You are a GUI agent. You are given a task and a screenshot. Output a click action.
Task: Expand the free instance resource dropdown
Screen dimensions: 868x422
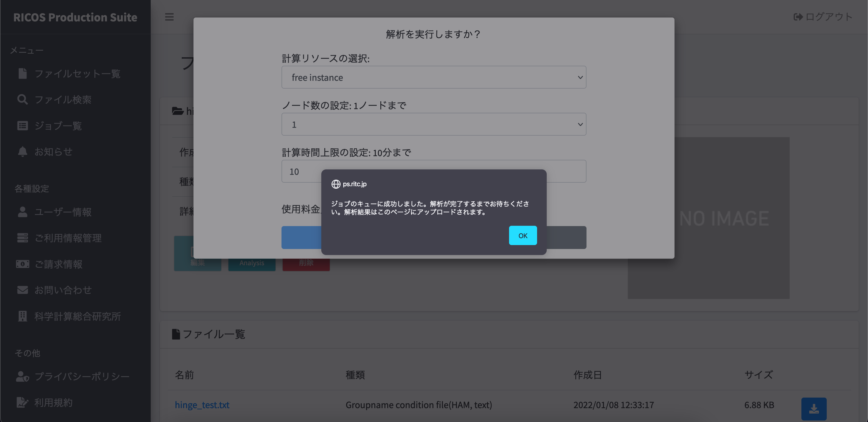(x=434, y=77)
